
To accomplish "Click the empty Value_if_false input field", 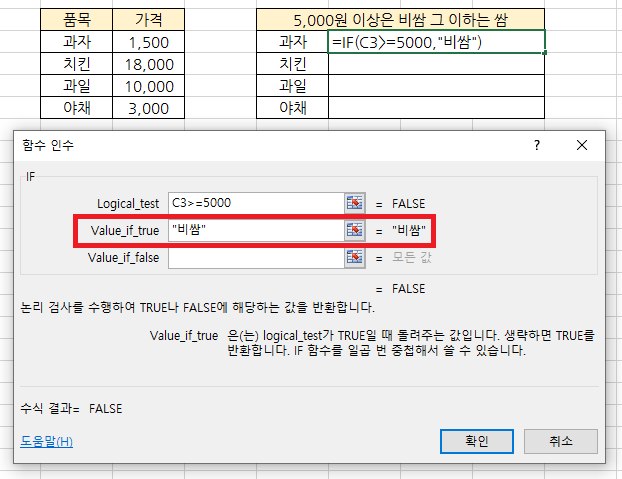I will 256,258.
